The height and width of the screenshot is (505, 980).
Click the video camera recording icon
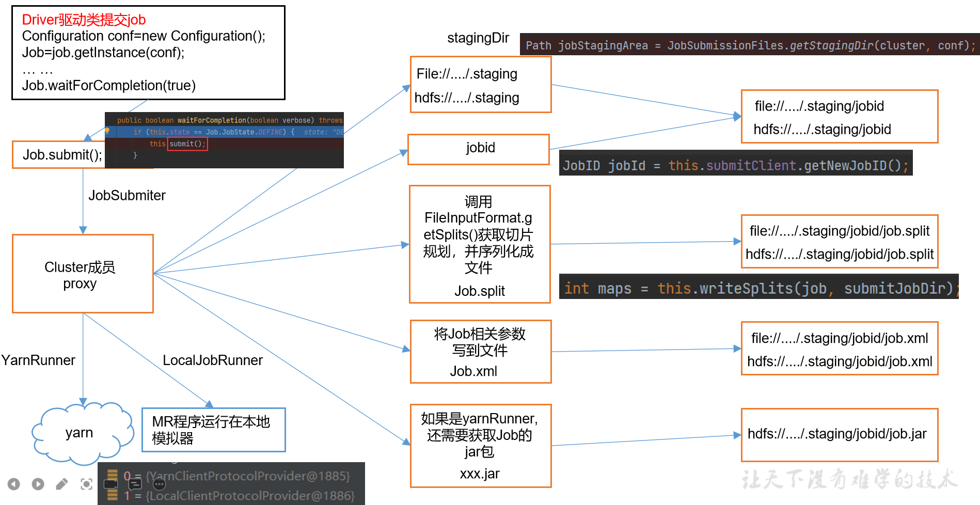[x=110, y=484]
